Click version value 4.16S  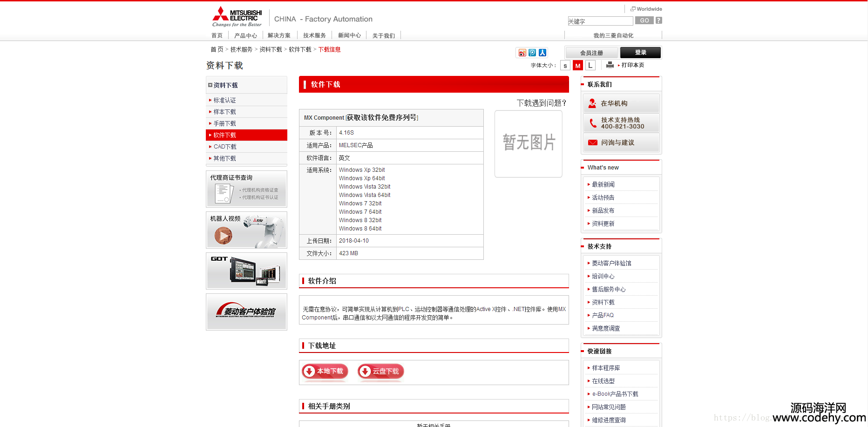346,133
